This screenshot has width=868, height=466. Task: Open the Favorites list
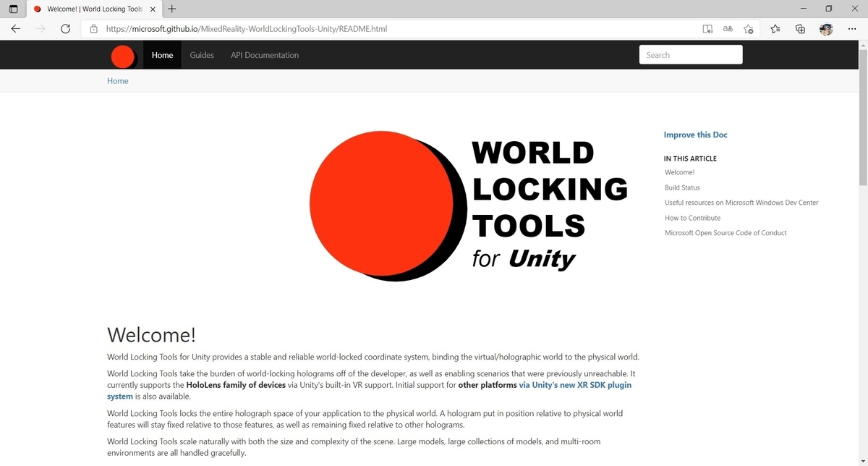[775, 29]
